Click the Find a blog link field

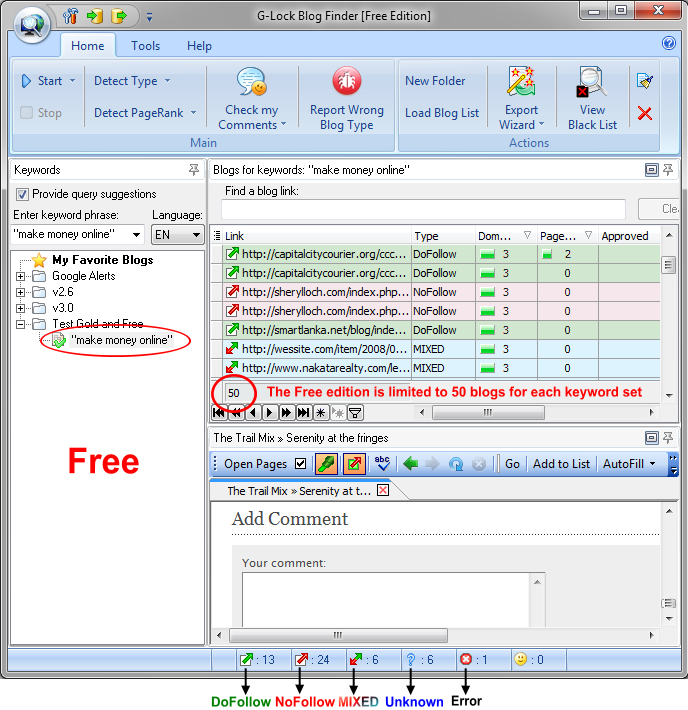[423, 209]
